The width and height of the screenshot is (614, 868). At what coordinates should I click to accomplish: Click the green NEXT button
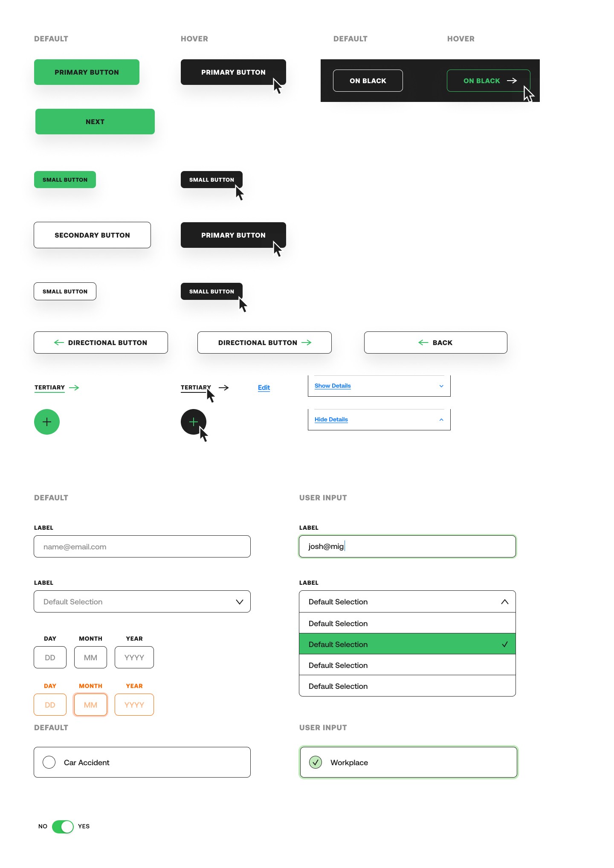pos(95,122)
